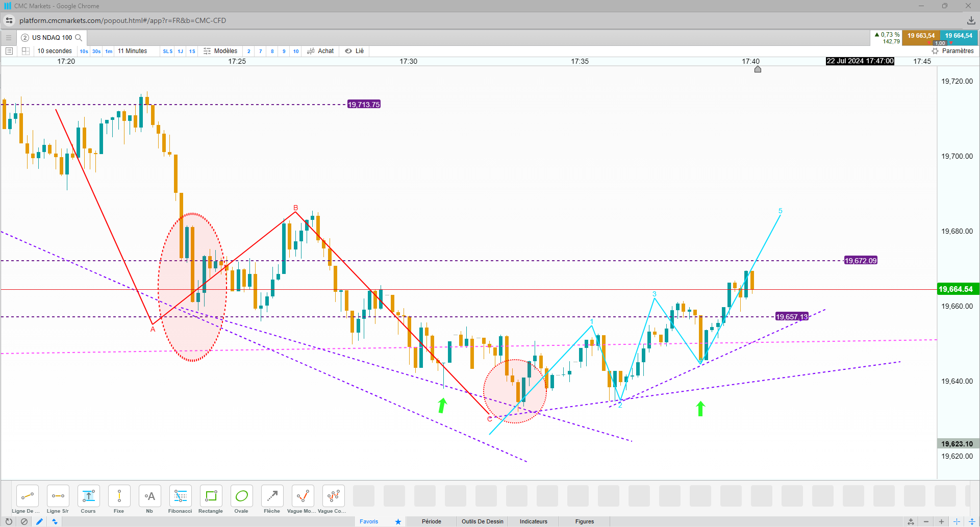Select the Nb text annotation tool
980x527 pixels.
pyautogui.click(x=150, y=496)
